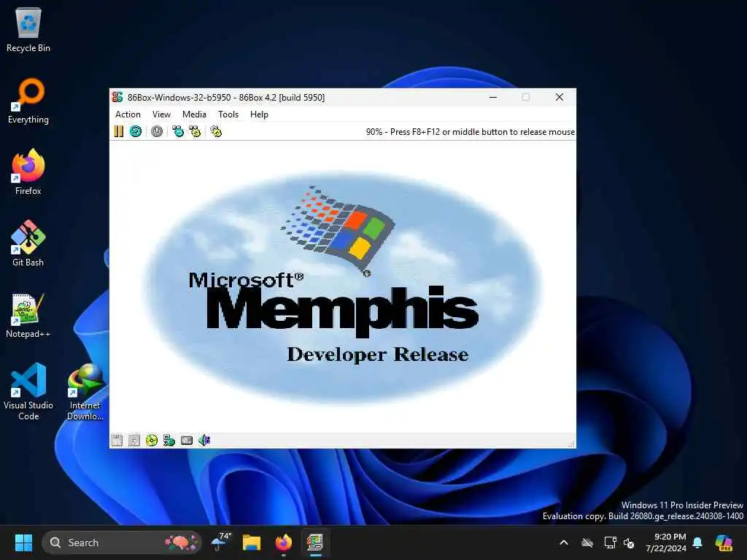Screen dimensions: 747x560
Task: Select the Git Bash desktop shortcut
Action: [x=28, y=244]
